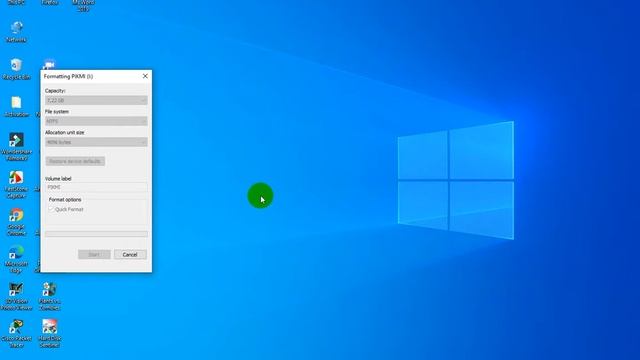Open the Capacity dropdown
This screenshot has height=360, width=640.
96,100
